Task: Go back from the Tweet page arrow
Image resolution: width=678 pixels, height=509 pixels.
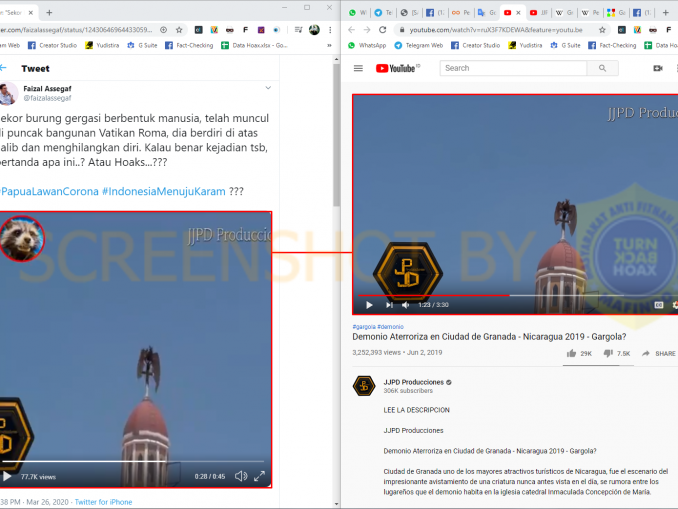Action: pos(3,68)
